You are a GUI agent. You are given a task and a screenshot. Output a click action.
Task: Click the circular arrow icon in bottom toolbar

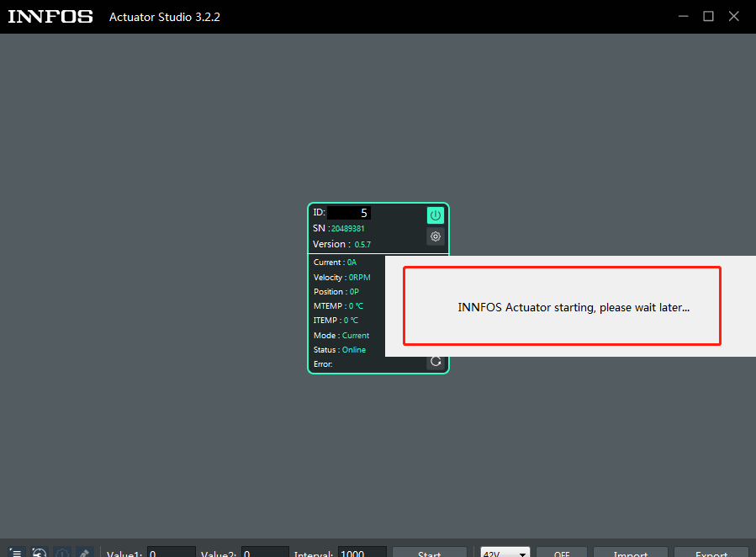point(40,553)
